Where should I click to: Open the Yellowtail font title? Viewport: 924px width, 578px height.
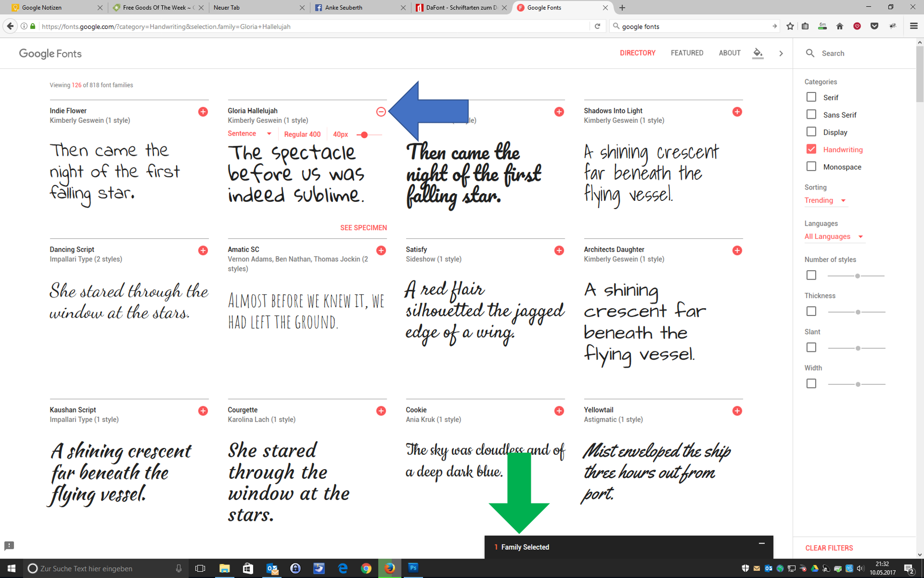coord(599,410)
